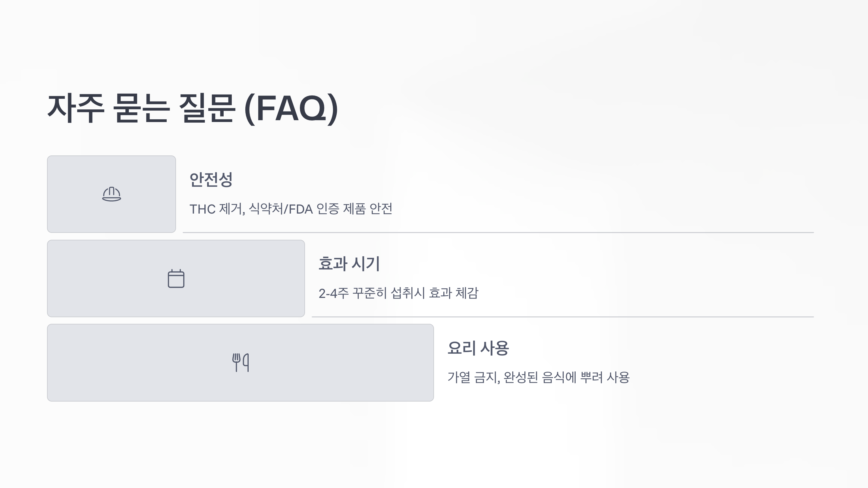Select the divider line beneath the 효과 시기 section
The width and height of the screenshot is (868, 488).
click(x=563, y=317)
